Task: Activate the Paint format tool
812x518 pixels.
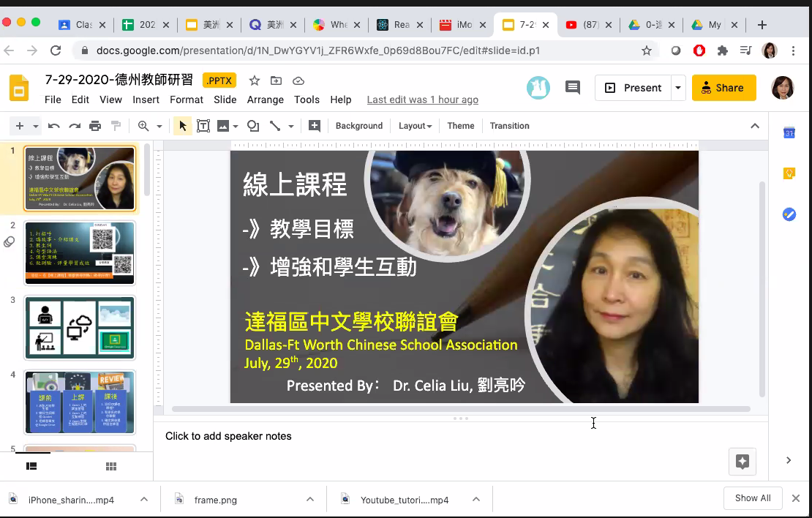Action: coord(115,125)
